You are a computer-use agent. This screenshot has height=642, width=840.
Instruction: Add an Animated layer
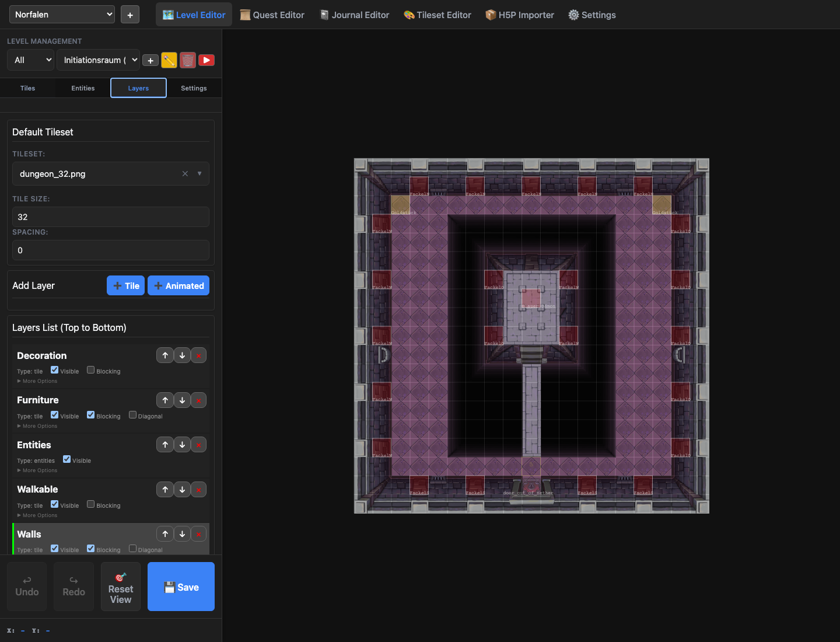[x=178, y=285]
